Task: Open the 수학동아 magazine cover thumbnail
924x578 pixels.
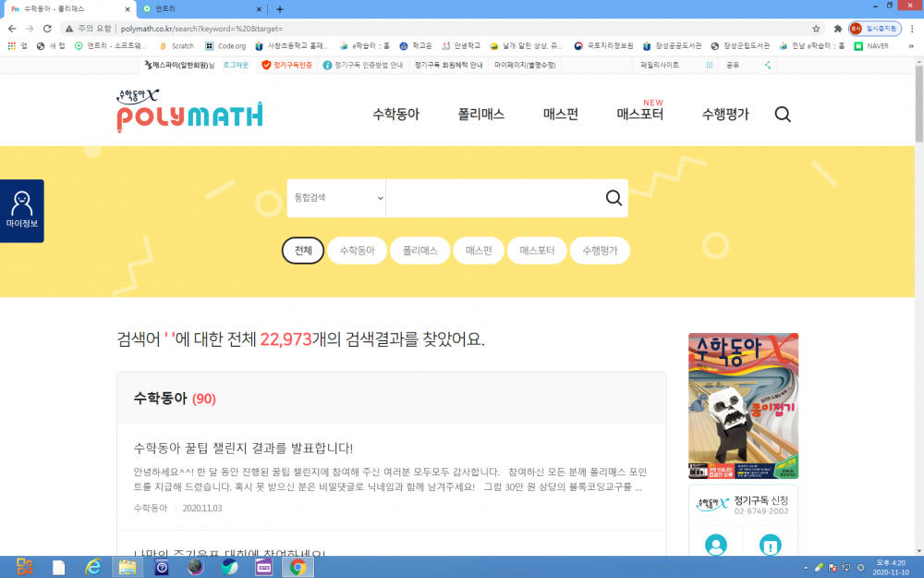Action: 743,406
